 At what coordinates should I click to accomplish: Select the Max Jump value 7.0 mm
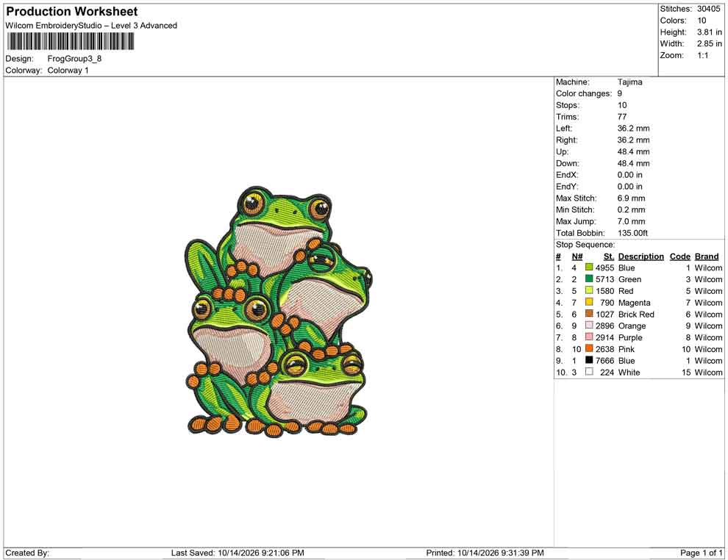coord(632,221)
